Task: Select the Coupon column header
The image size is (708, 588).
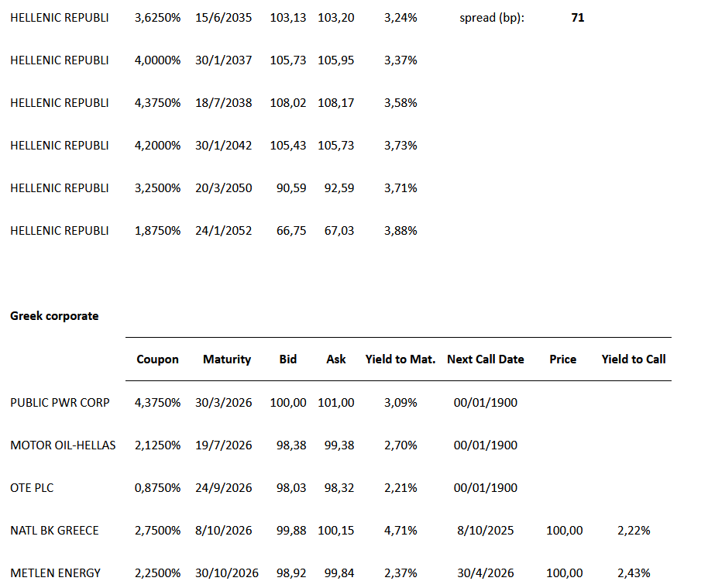Action: [x=157, y=359]
